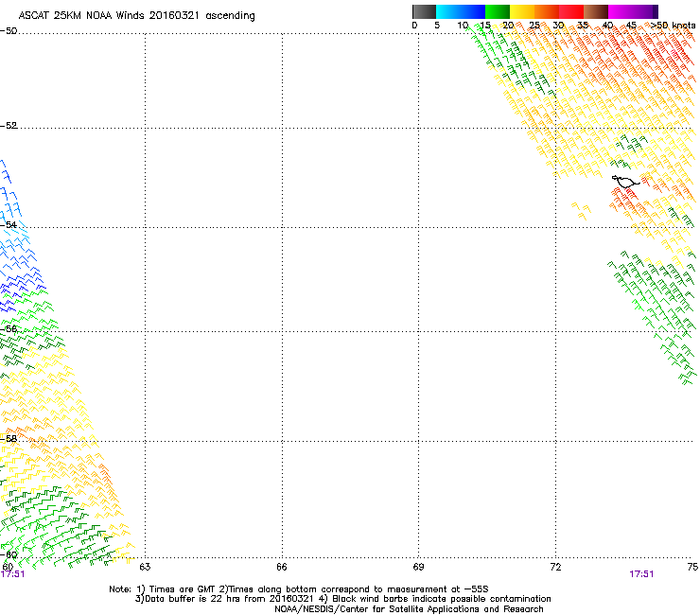Click the '-52' latitude label
Screen dimensions: 700x615
point(9,126)
